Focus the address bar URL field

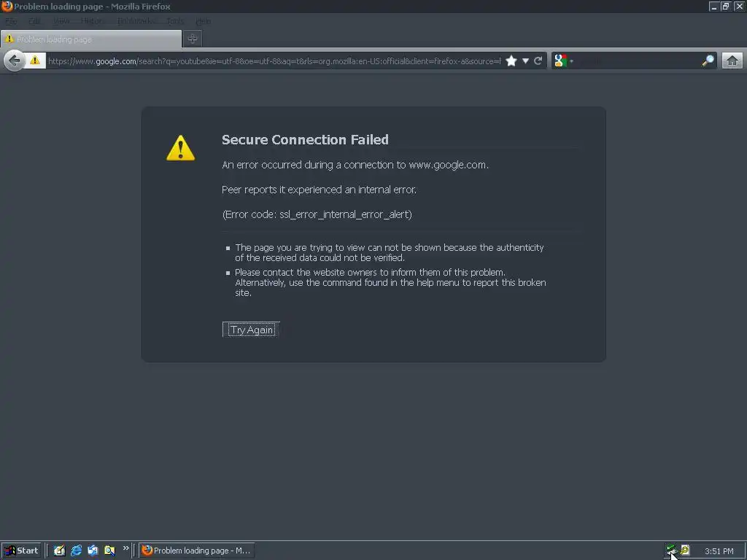(274, 61)
